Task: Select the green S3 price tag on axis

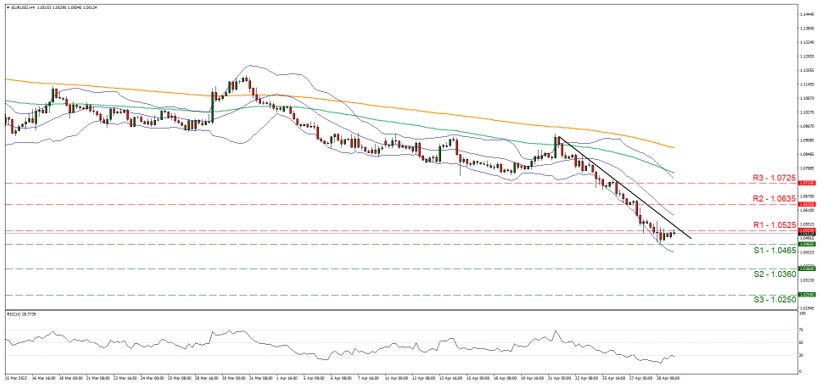Action: [806, 294]
